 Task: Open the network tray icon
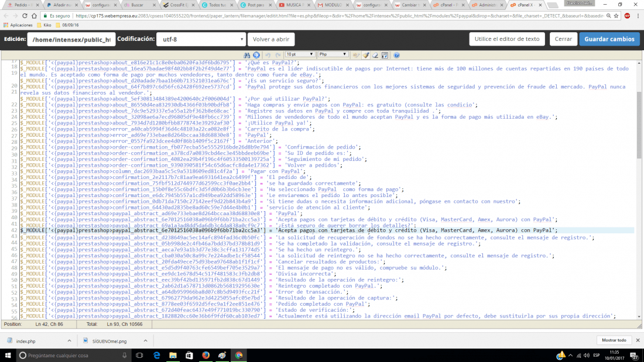578,356
